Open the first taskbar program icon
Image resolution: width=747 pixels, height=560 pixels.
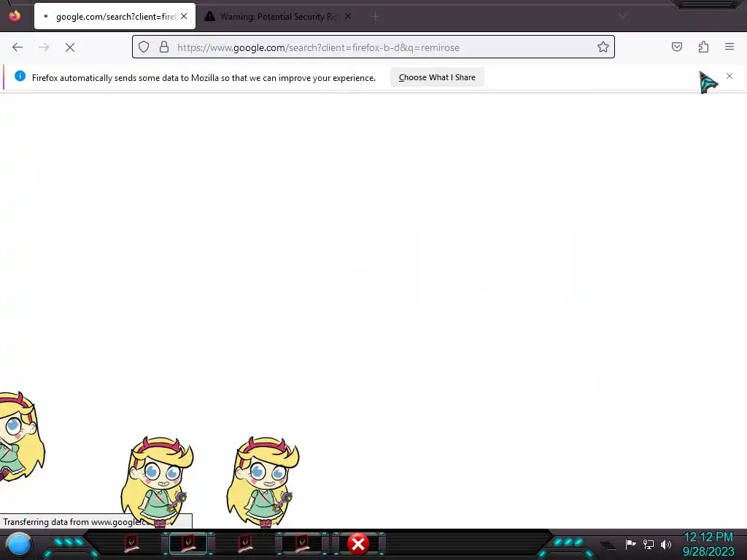click(x=131, y=543)
